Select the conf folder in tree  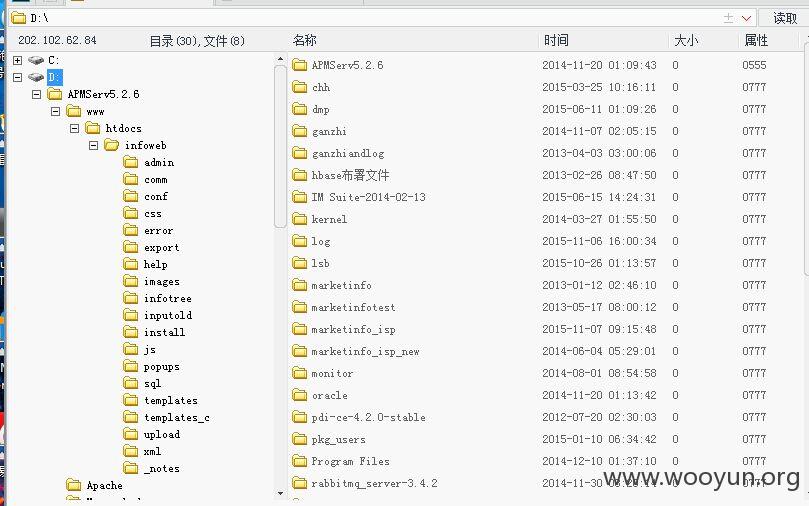[x=155, y=197]
